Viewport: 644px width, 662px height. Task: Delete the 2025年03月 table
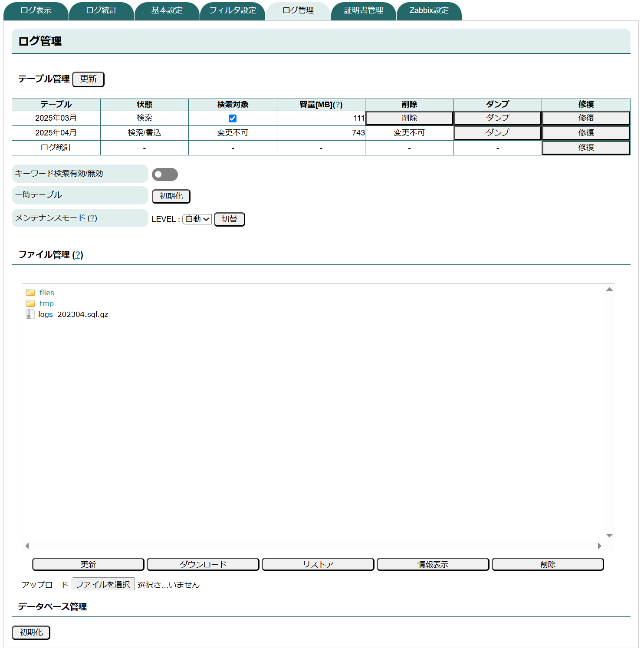tap(409, 118)
